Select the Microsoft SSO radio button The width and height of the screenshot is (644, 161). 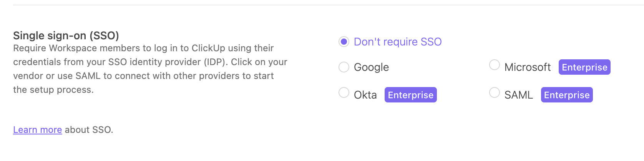click(495, 65)
